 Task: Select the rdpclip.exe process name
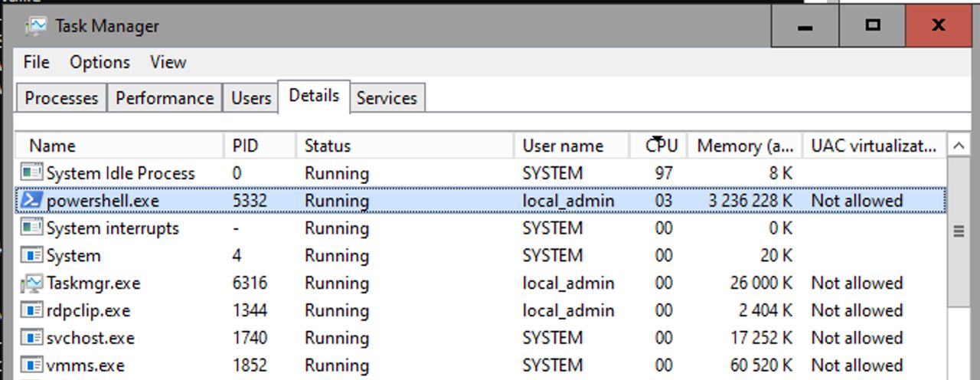(88, 311)
